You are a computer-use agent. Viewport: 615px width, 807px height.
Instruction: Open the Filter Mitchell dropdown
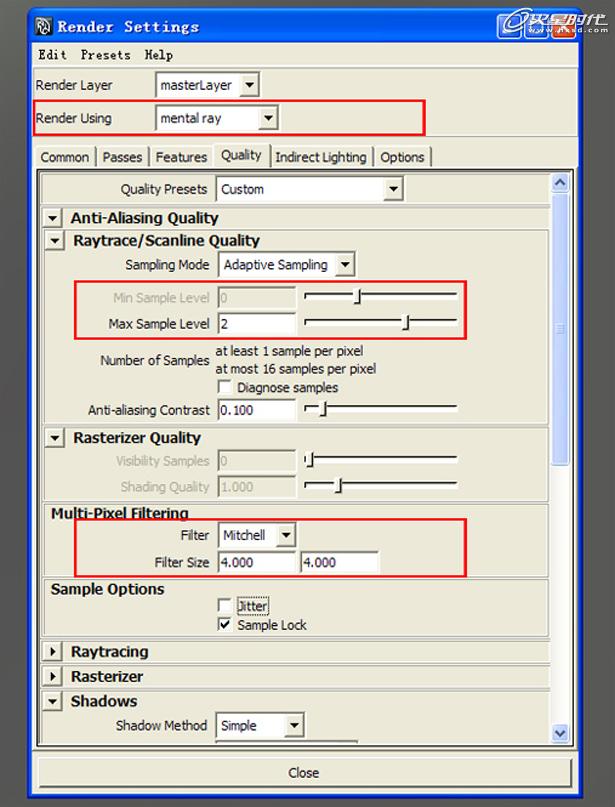[257, 535]
